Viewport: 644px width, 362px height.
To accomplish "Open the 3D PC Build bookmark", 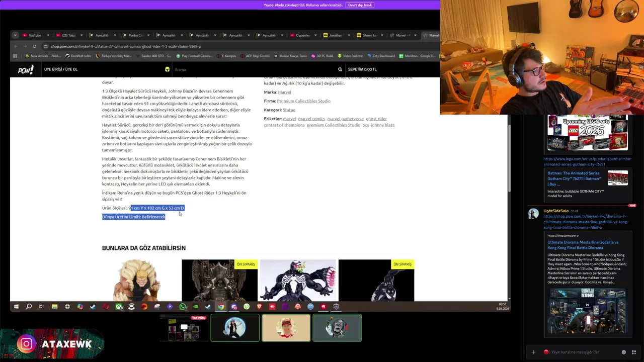I will point(323,56).
